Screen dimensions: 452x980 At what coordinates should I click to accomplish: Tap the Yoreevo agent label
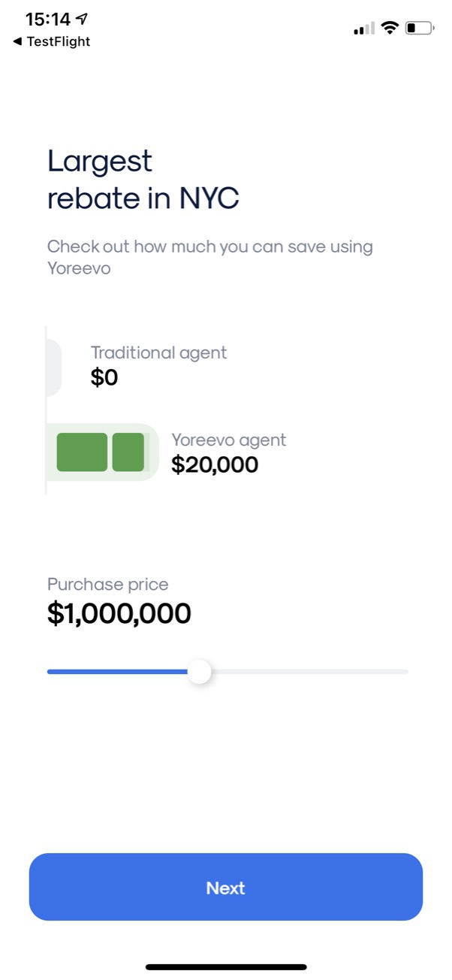(228, 440)
